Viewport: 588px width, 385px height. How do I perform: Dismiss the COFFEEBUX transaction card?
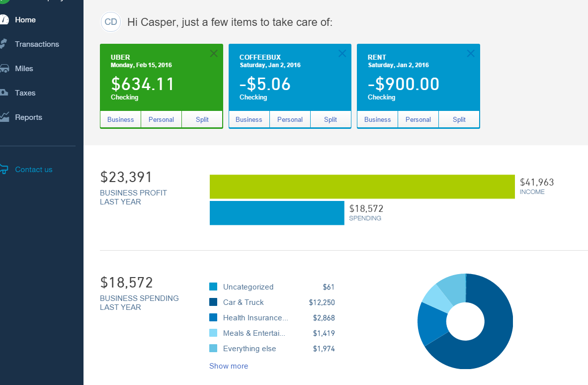point(342,53)
